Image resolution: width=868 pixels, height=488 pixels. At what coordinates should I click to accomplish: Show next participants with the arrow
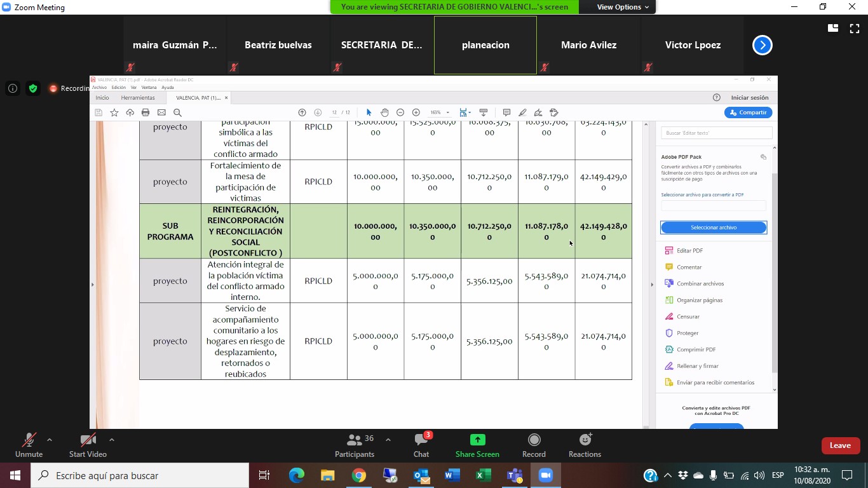(762, 45)
